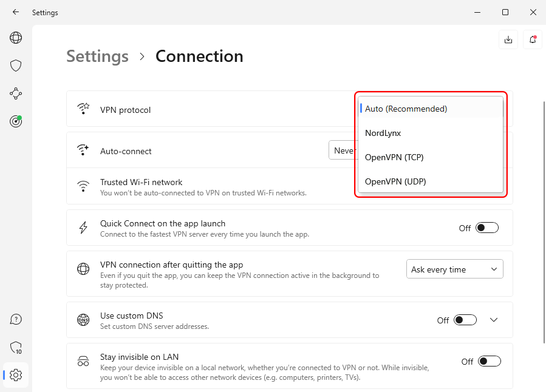The image size is (546, 392).
Task: Open the Settings gear in sidebar
Action: pyautogui.click(x=16, y=375)
